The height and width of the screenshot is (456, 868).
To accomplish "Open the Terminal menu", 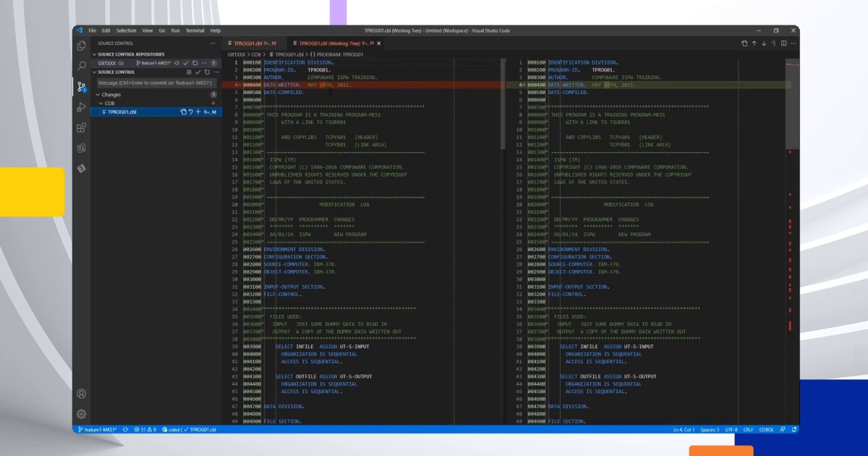I will coord(195,30).
